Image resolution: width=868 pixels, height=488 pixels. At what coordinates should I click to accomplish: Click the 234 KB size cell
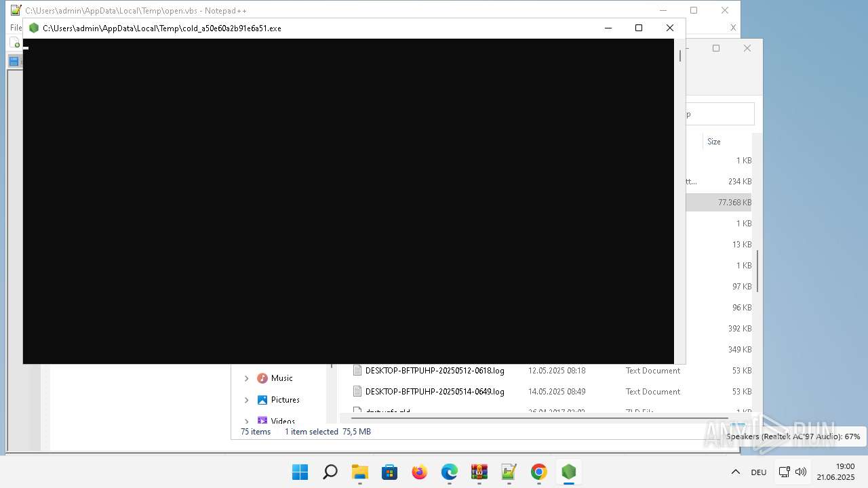[740, 182]
